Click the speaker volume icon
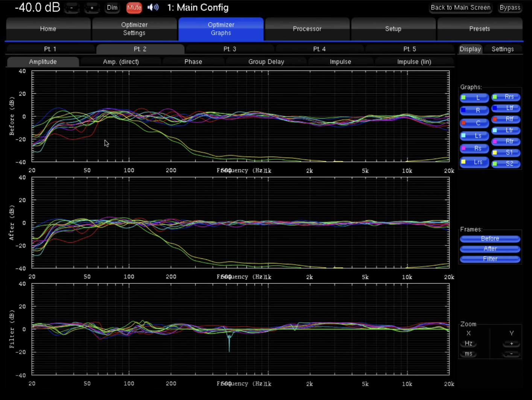Image resolution: width=532 pixels, height=400 pixels. (153, 8)
